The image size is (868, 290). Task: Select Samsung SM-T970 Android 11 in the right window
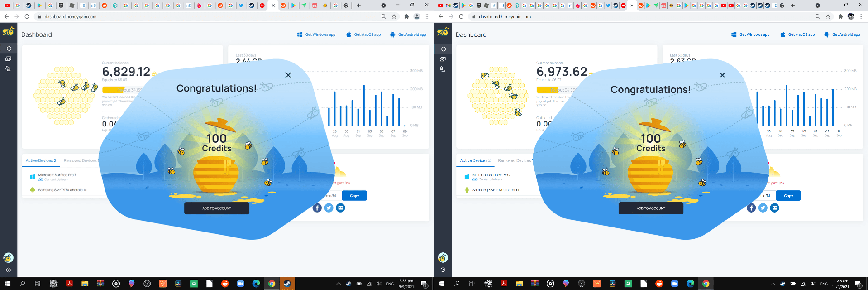click(x=496, y=190)
